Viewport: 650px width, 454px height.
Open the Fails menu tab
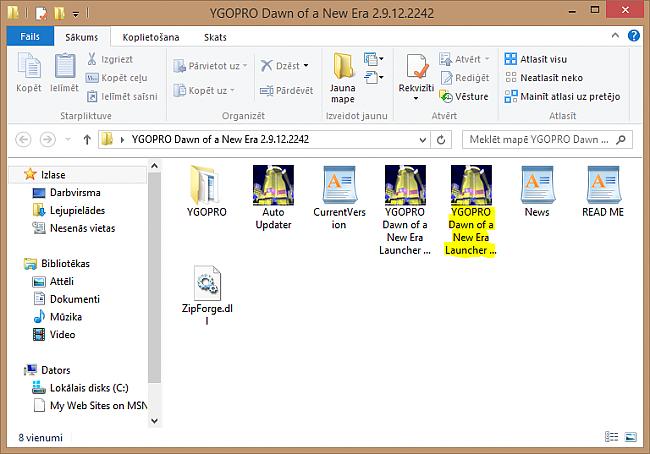30,36
